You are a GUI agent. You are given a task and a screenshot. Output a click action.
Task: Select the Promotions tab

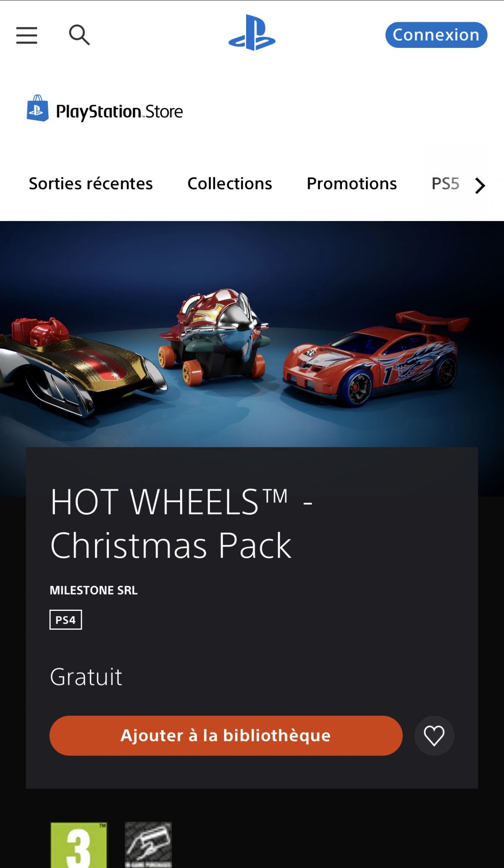(x=352, y=184)
